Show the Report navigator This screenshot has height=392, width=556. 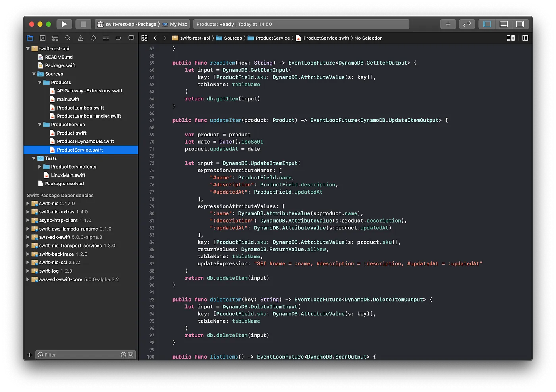[x=131, y=38]
